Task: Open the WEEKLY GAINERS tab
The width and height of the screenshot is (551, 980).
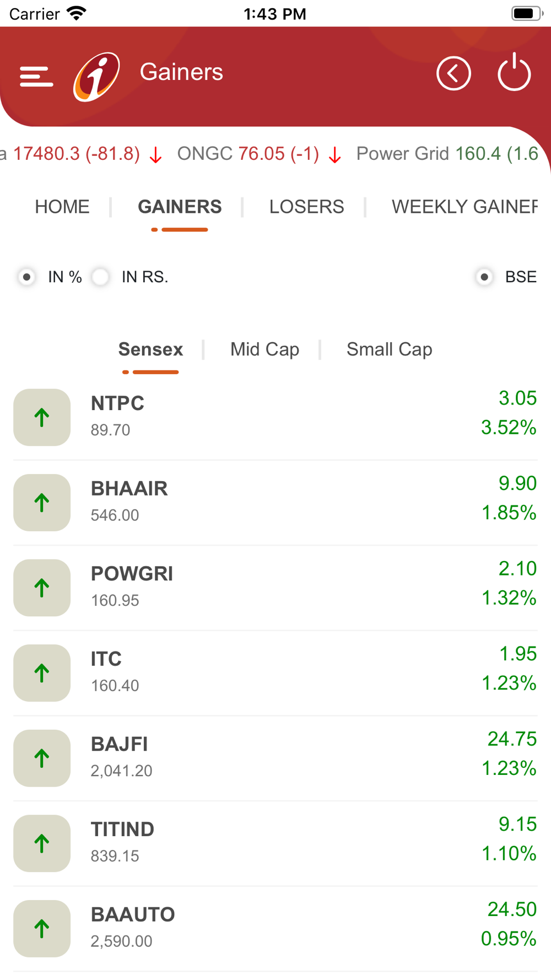Action: point(464,207)
